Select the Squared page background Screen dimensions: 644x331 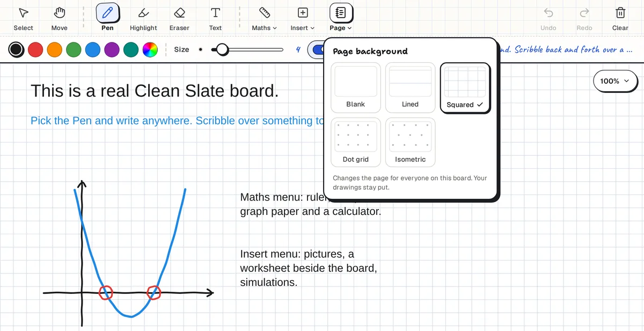point(465,88)
